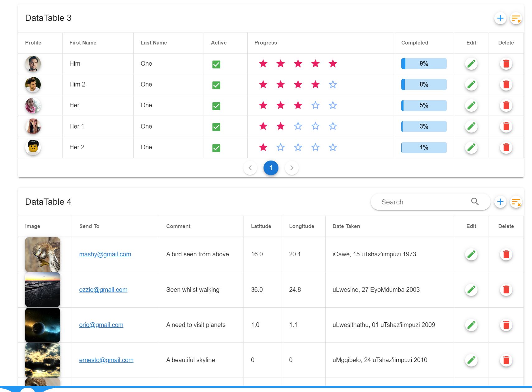The height and width of the screenshot is (392, 532).
Task: Click the 1% completed progress bar
Action: [x=424, y=147]
